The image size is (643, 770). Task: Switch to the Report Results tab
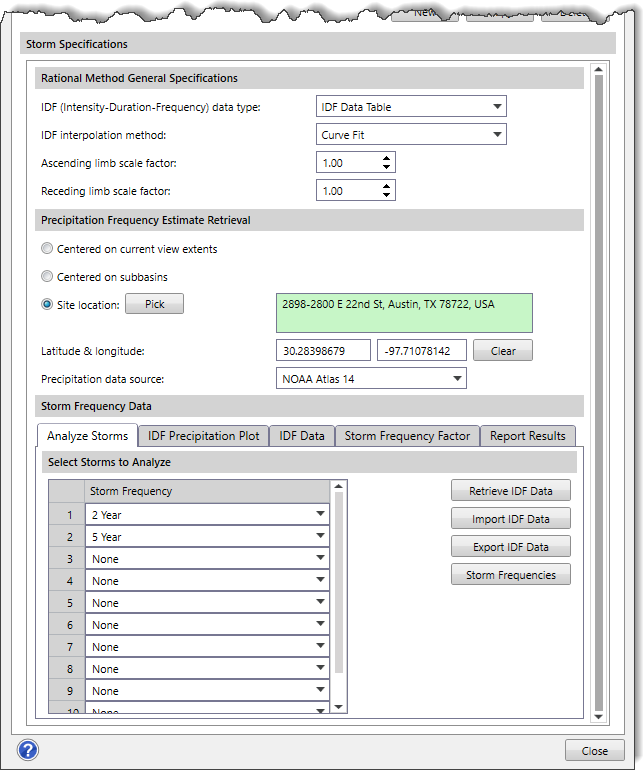click(x=528, y=436)
